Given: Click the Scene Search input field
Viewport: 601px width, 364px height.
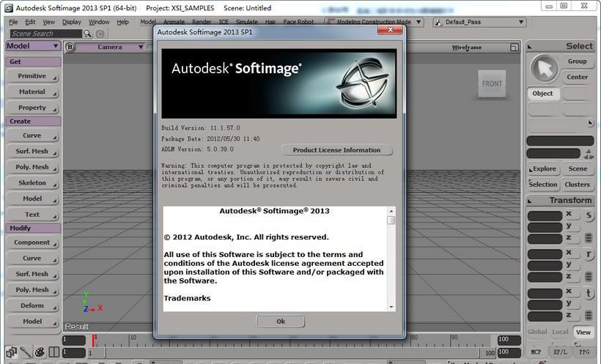Looking at the screenshot, I should (x=45, y=34).
